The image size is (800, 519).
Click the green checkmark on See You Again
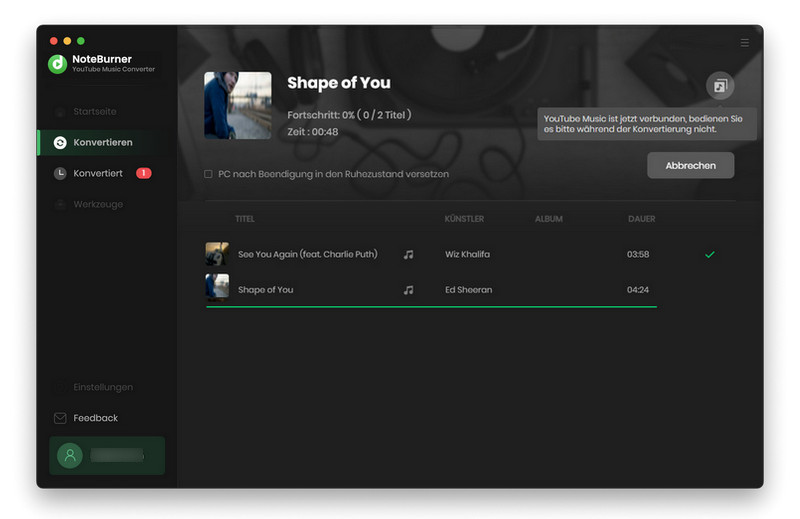710,254
